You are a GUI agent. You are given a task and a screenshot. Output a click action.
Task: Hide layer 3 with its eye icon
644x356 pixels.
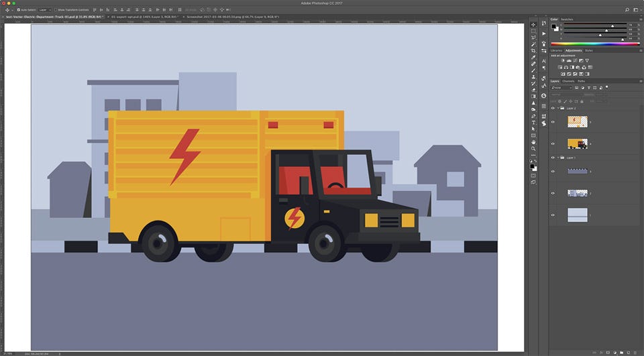[553, 171]
